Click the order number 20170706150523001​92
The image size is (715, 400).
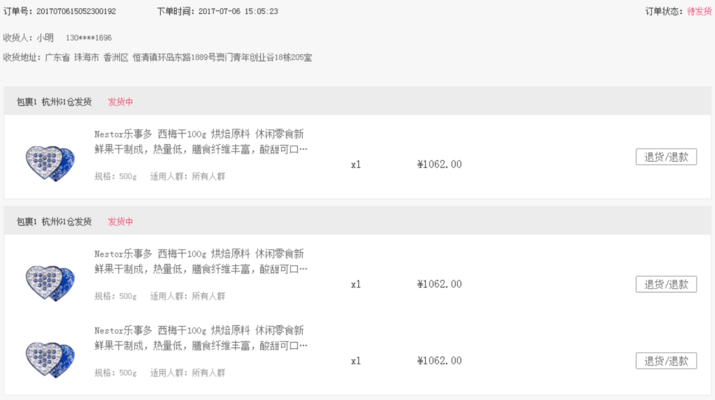click(x=76, y=12)
